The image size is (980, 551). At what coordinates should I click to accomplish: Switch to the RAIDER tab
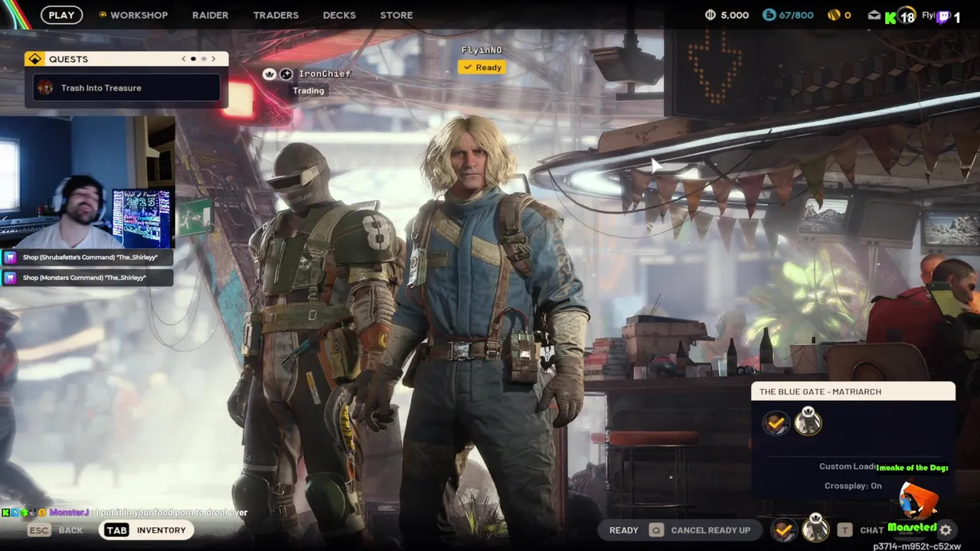click(211, 15)
